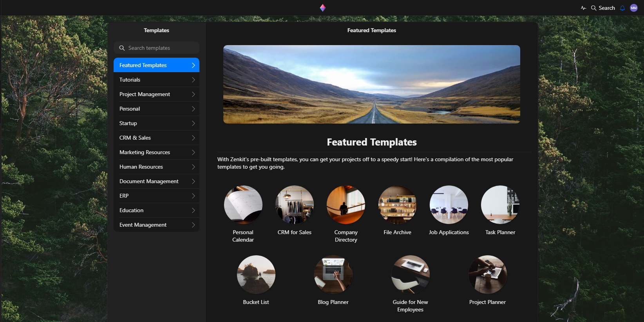Screen dimensions: 644x322
Task: Click the Guide for New Employees label
Action: coord(411,306)
